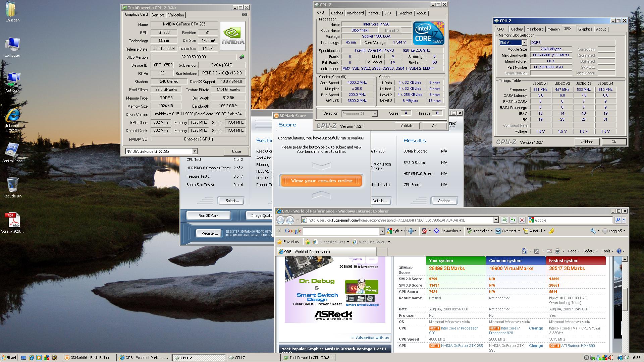Open the IE Safety menu dropdown
644x362 pixels.
590,251
